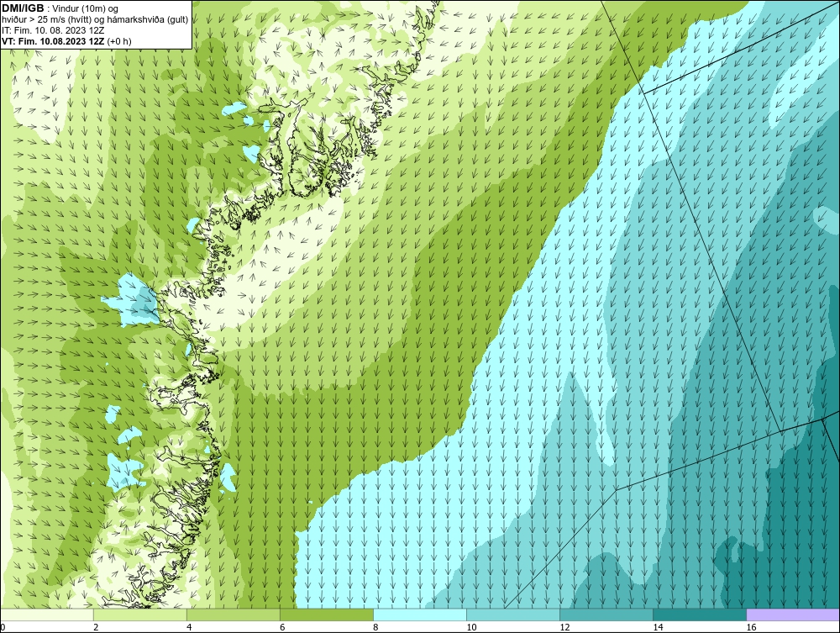Click the legend label '2'
The image size is (840, 633).
96,627
